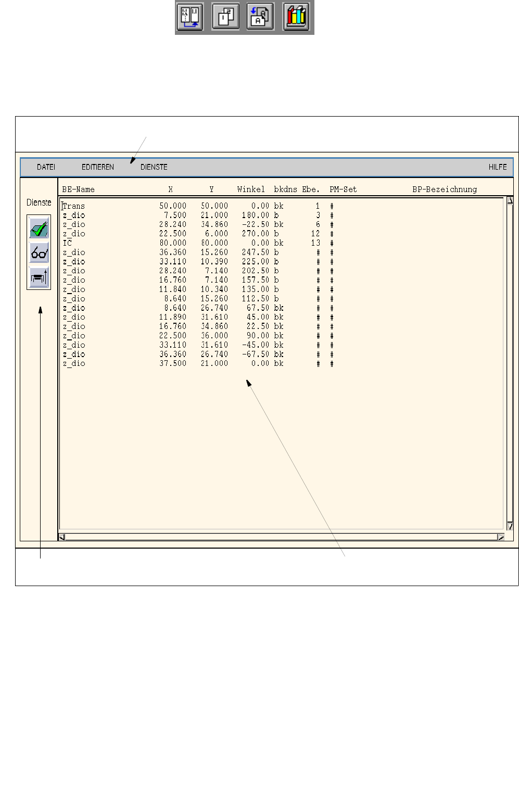Viewport: 519px width, 812px height.
Task: Click the Dienste label in the sidebar
Action: pos(39,202)
